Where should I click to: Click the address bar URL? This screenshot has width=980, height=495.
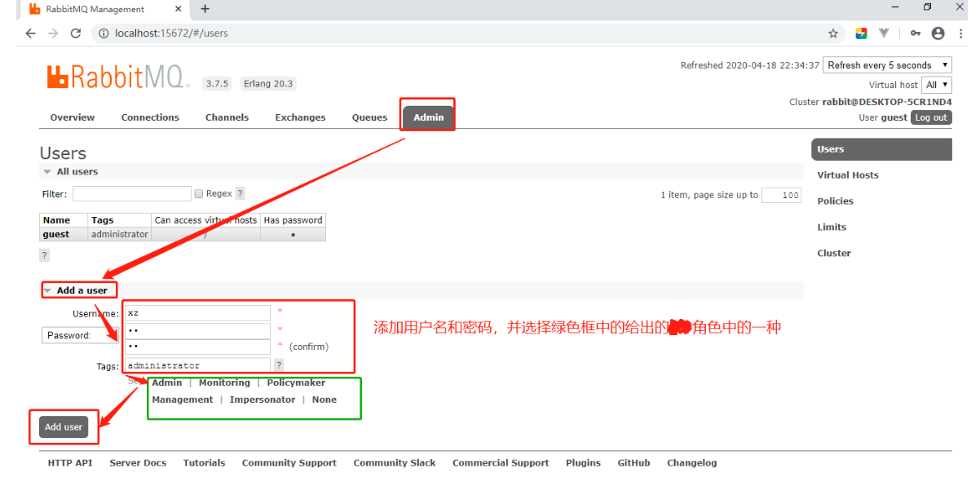(x=171, y=33)
